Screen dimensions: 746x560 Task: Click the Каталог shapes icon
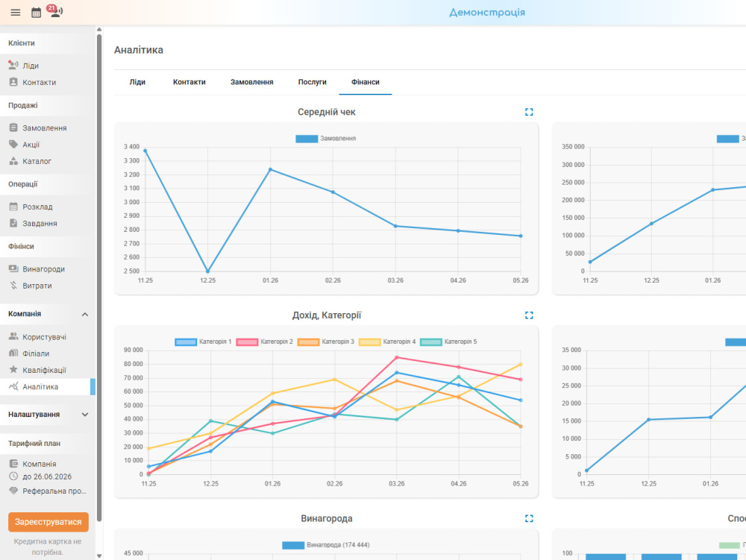(13, 160)
